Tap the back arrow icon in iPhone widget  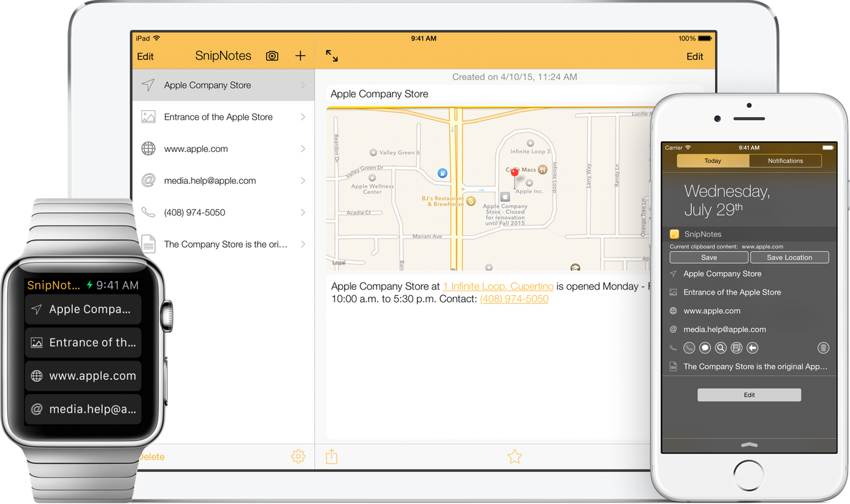coord(752,348)
